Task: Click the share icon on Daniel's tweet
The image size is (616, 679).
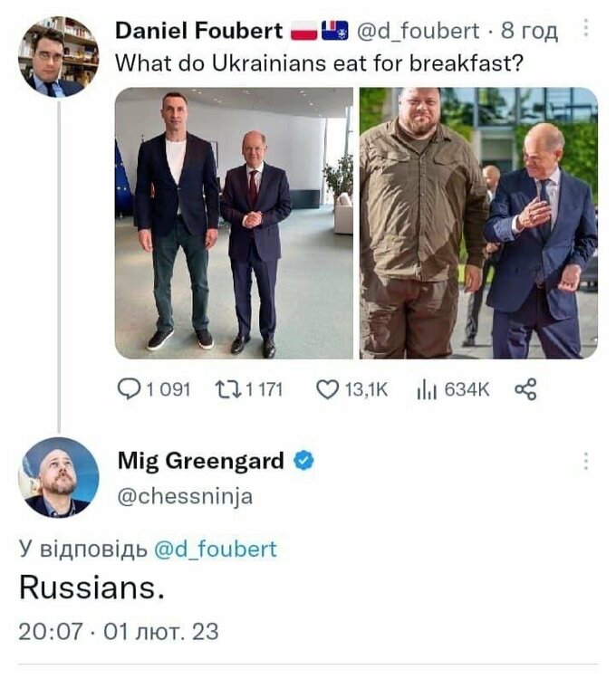Action: click(525, 389)
